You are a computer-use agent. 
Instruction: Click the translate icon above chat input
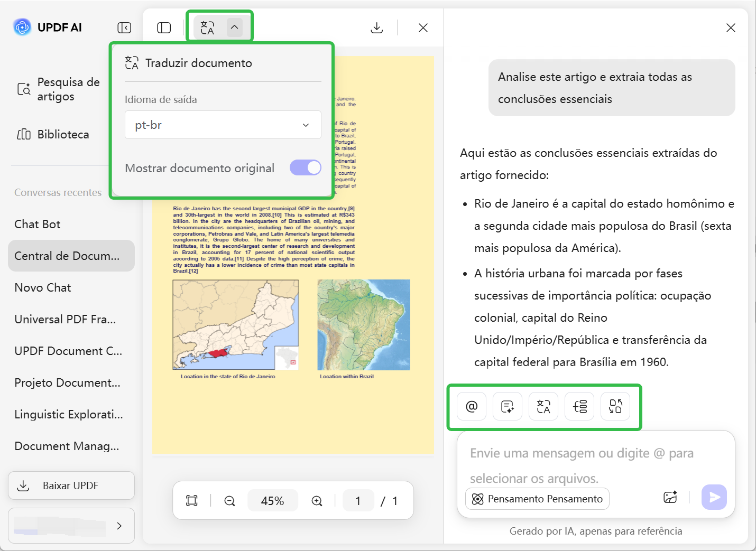coord(543,406)
